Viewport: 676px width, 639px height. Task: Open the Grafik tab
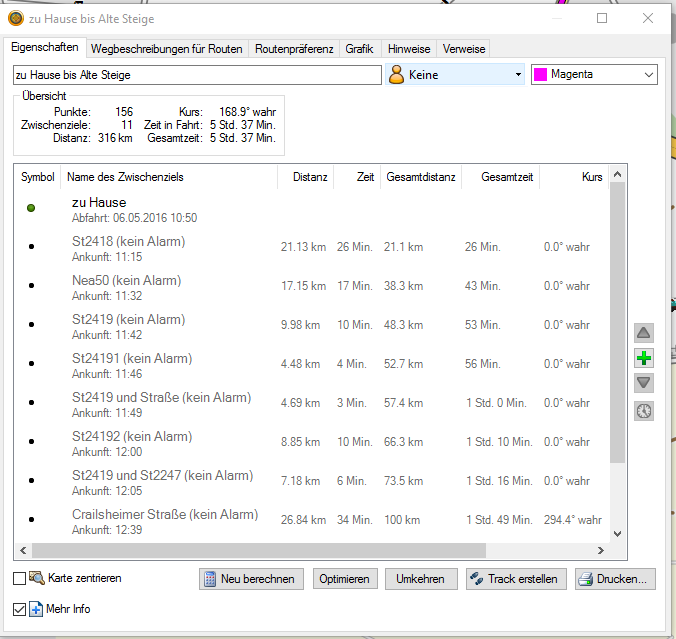tap(359, 48)
